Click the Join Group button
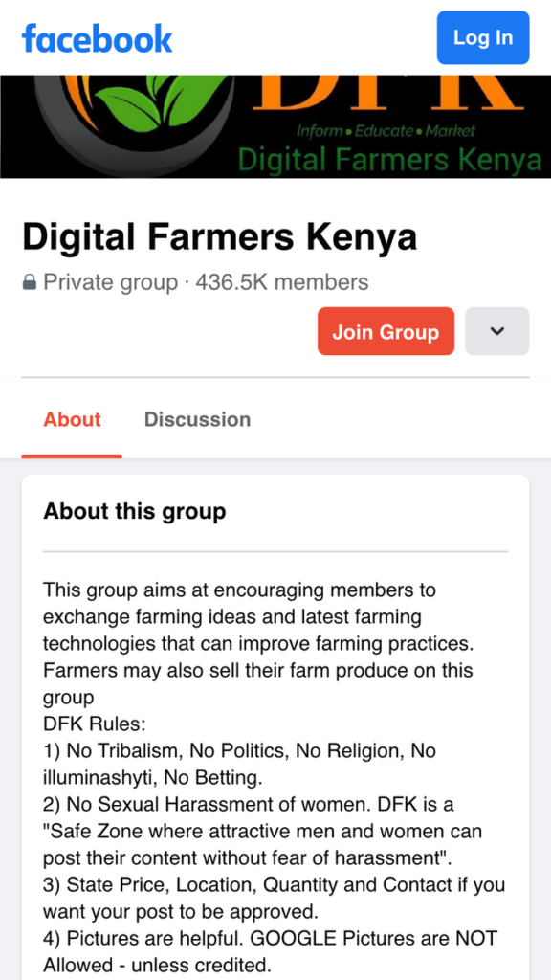This screenshot has height=980, width=551. [386, 331]
